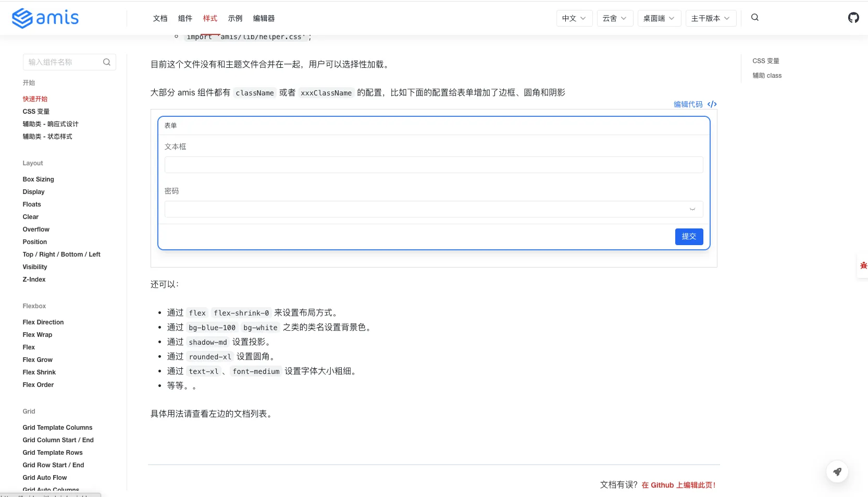Click the 提交 submit button
Screen dimensions: 868x497
click(689, 236)
